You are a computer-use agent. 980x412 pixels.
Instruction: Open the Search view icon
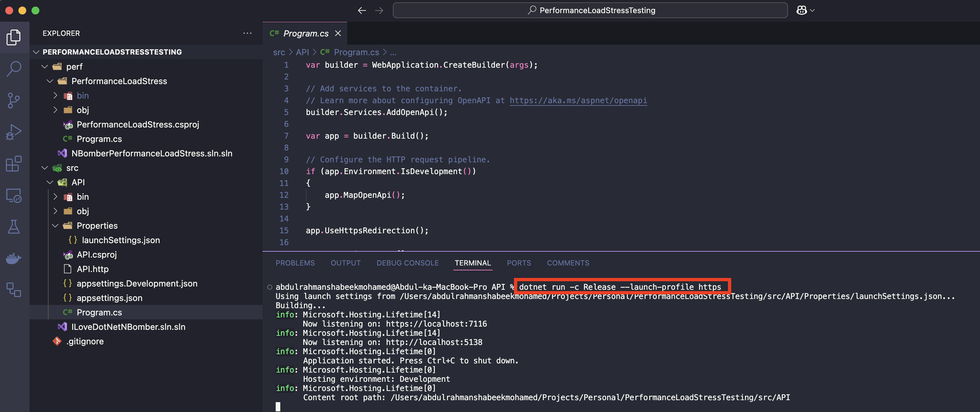[x=14, y=69]
